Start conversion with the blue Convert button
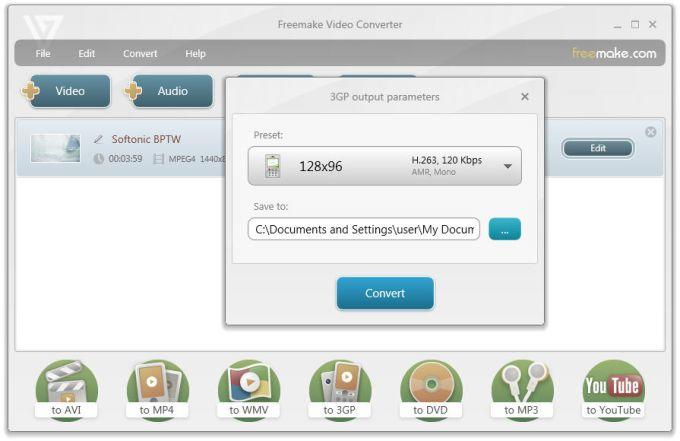680x441 pixels. [x=385, y=294]
